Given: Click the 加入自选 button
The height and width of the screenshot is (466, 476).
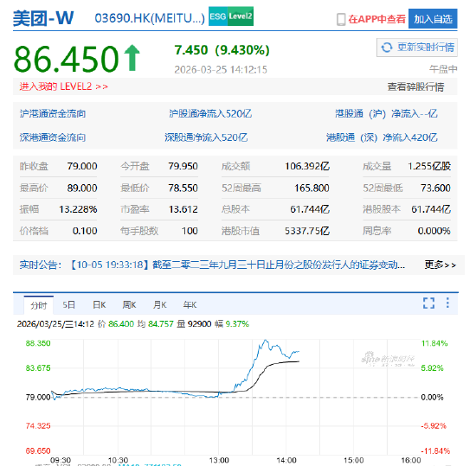Looking at the screenshot, I should (x=433, y=19).
